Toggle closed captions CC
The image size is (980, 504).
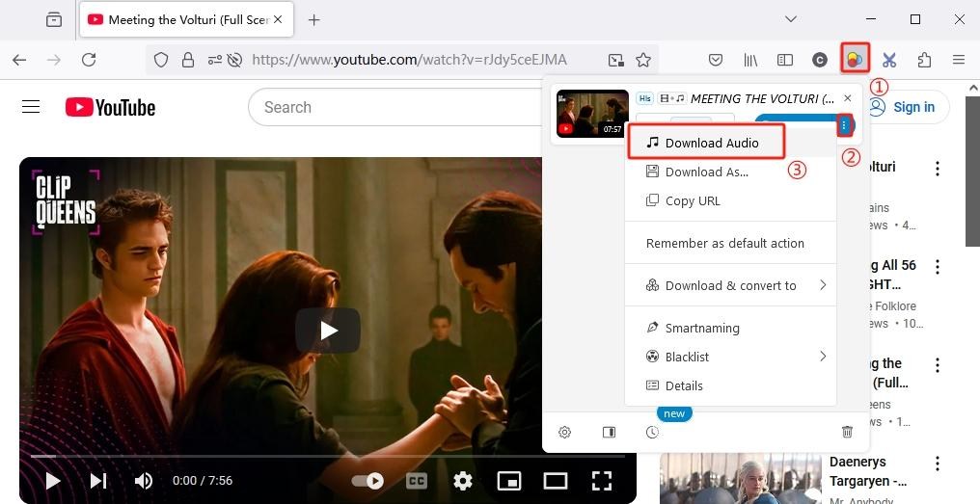[x=417, y=480]
